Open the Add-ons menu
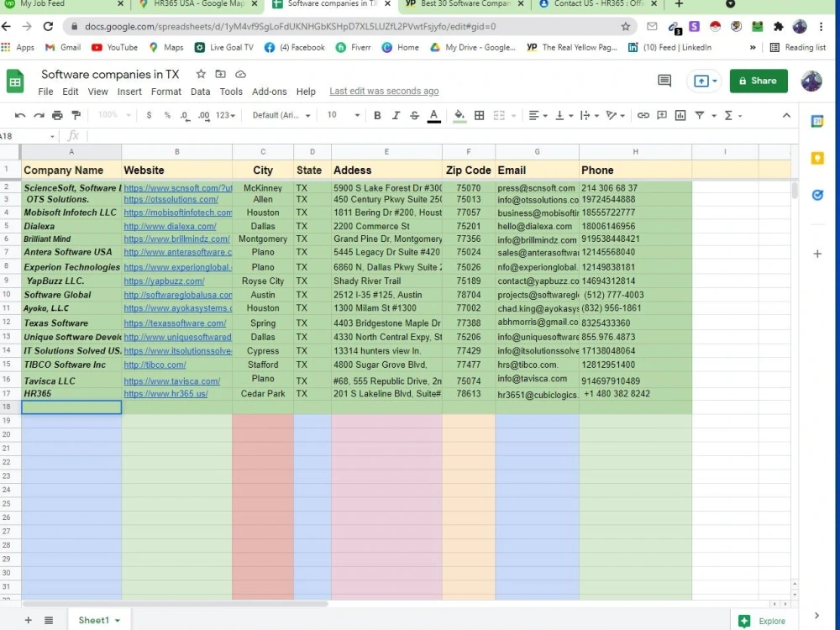This screenshot has height=630, width=840. click(x=270, y=92)
